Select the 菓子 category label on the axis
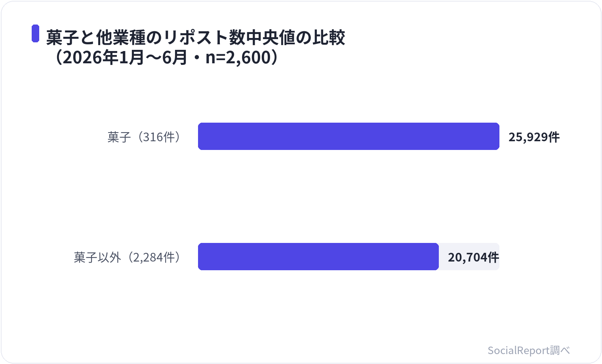This screenshot has height=364, width=602. pos(119,137)
